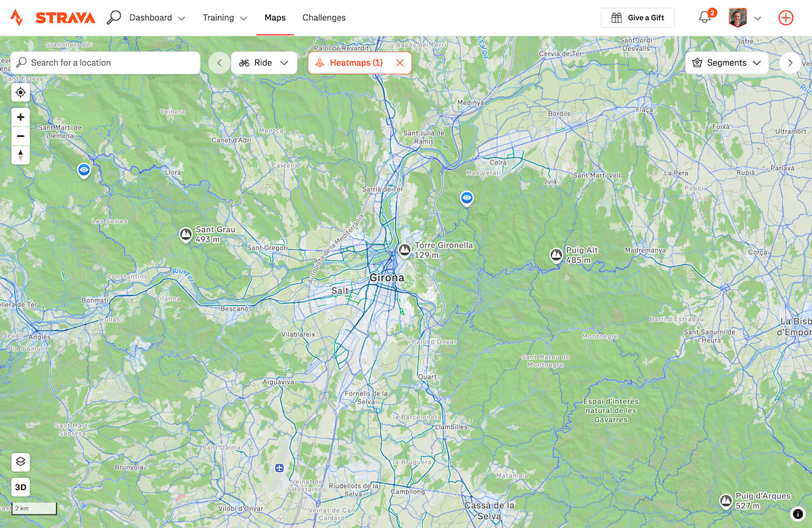Remove Heatmaps filter with X

[400, 63]
